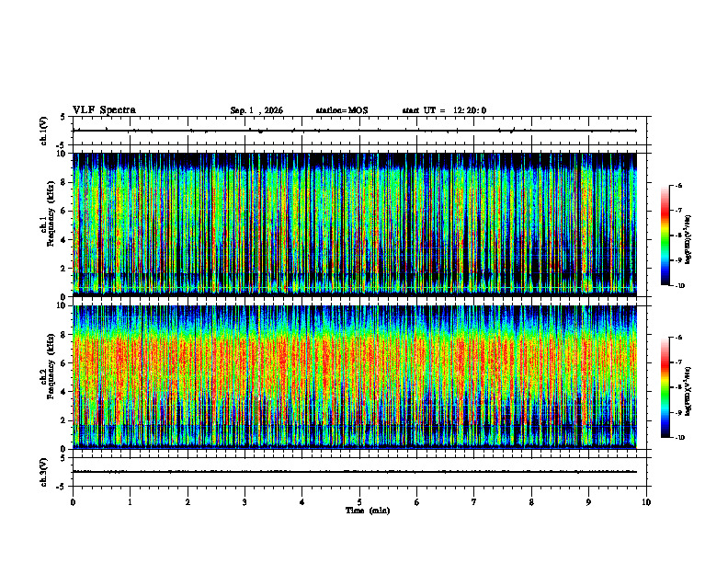Click the ch.1 colorbar log(PSD) label
Image resolution: width=728 pixels, height=563 pixels.
point(688,240)
